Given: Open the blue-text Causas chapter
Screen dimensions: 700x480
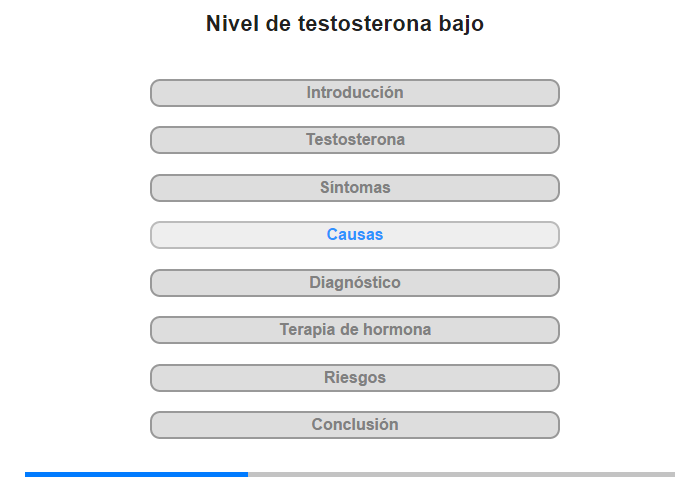Looking at the screenshot, I should point(355,235).
